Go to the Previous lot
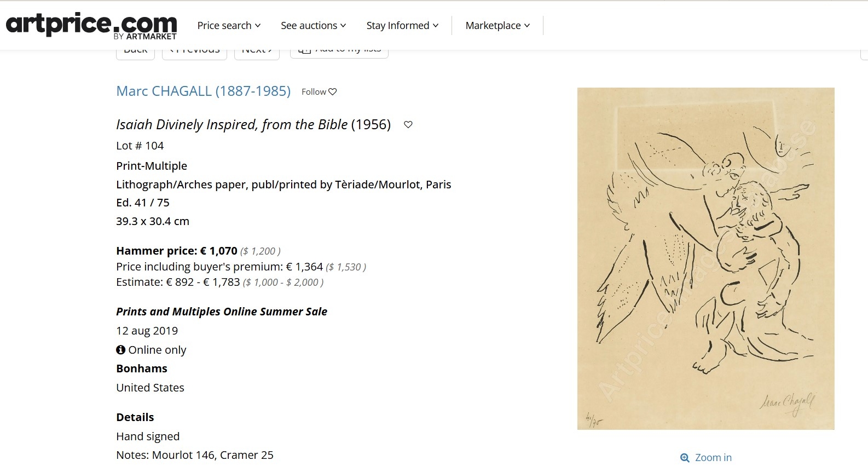The width and height of the screenshot is (868, 472). click(x=194, y=53)
